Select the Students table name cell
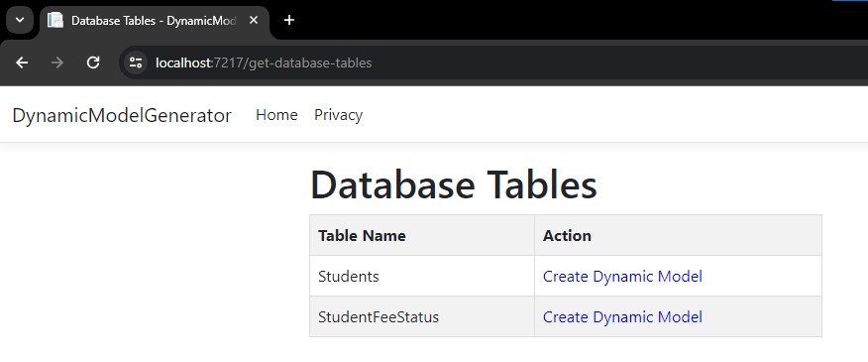 point(422,276)
